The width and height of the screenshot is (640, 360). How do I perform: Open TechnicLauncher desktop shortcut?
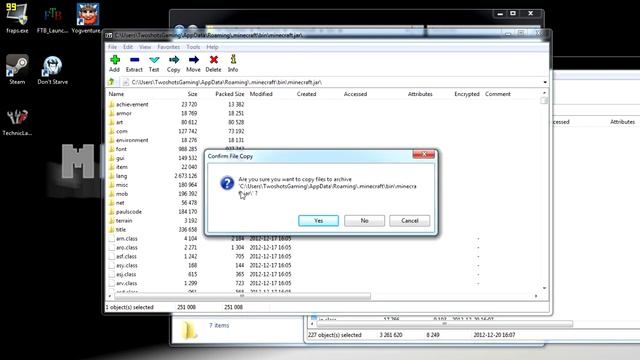(17, 122)
